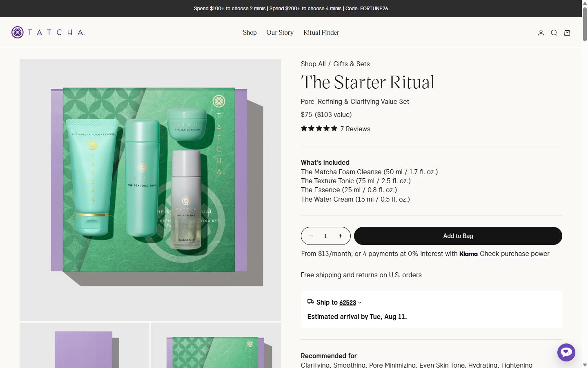This screenshot has width=588, height=368.
Task: Click the $75 ($103 value) price
Action: click(326, 114)
